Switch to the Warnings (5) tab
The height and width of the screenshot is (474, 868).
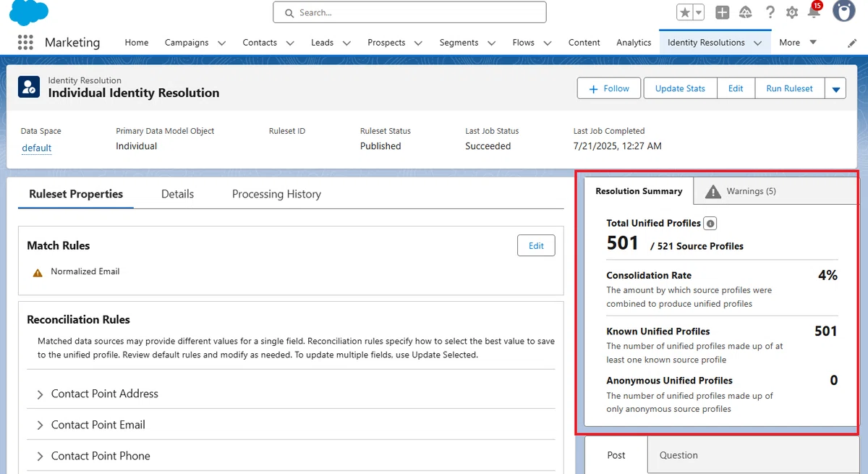774,191
